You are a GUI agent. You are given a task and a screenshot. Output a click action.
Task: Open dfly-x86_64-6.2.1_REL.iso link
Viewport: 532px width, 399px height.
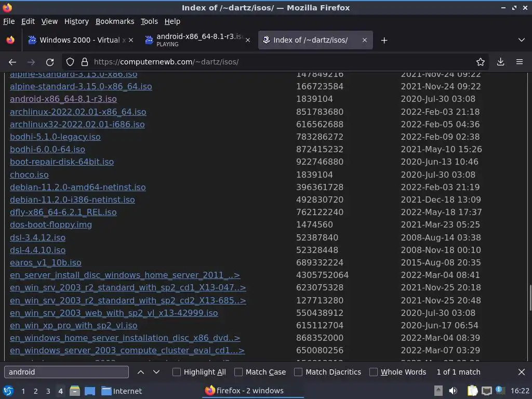(x=63, y=212)
